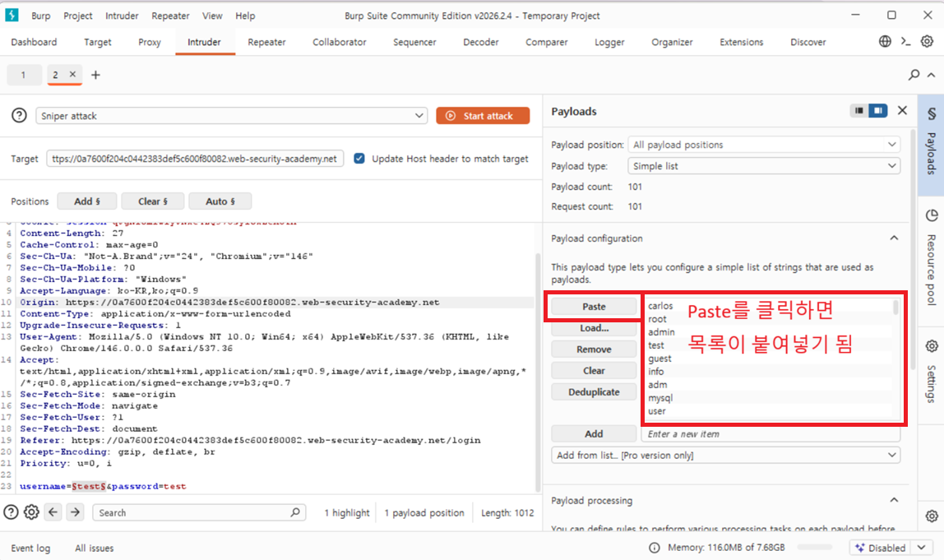The height and width of the screenshot is (560, 944).
Task: Open Add from list Pro dropdown
Action: [x=725, y=456]
